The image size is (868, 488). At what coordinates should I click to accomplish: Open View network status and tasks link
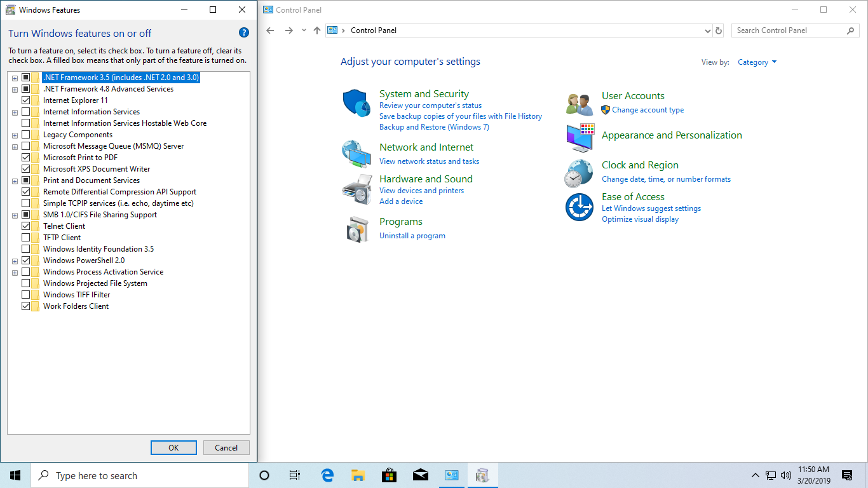pos(429,161)
